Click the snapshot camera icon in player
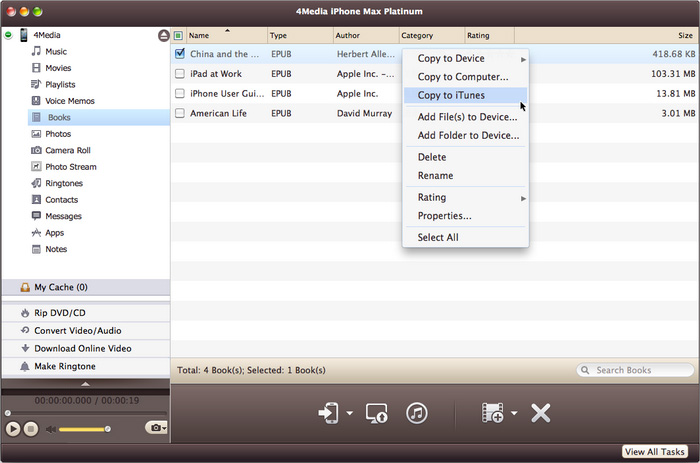700x463 pixels. [x=154, y=428]
